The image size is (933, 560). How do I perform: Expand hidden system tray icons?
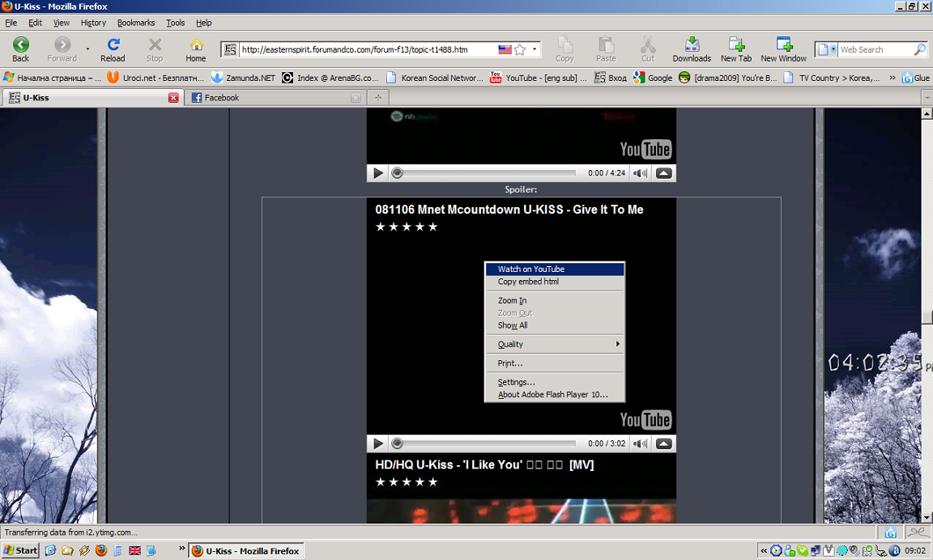point(764,551)
